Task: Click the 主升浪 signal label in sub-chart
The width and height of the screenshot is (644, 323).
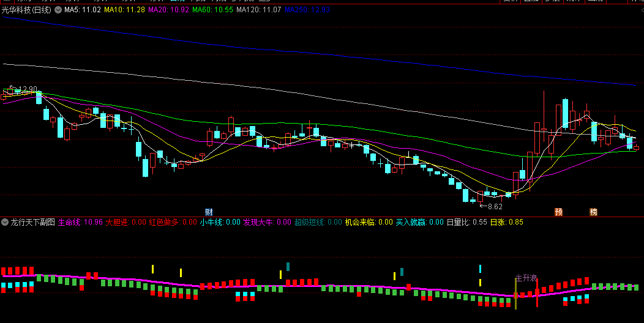Action: click(x=526, y=278)
